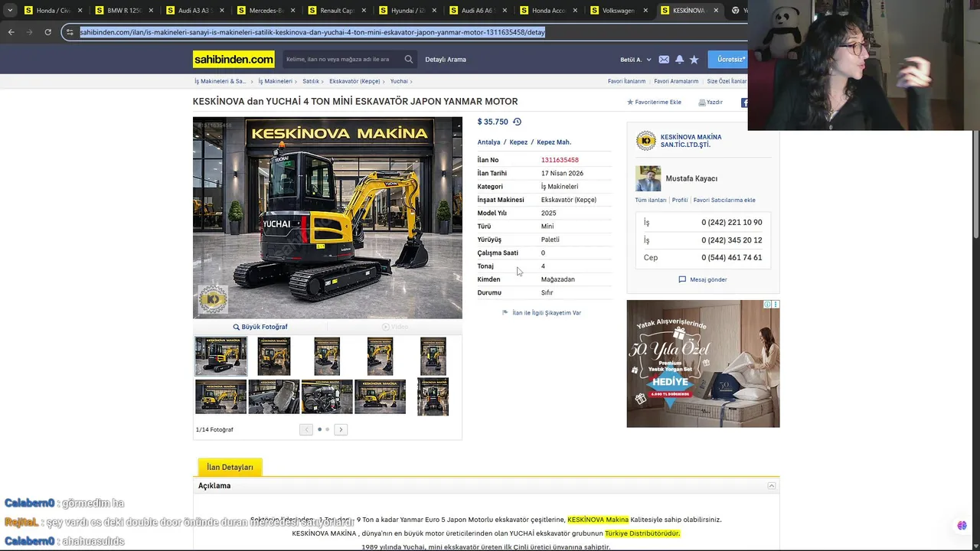Open Yuchai breadcrumb link
Image resolution: width=980 pixels, height=551 pixels.
[399, 81]
